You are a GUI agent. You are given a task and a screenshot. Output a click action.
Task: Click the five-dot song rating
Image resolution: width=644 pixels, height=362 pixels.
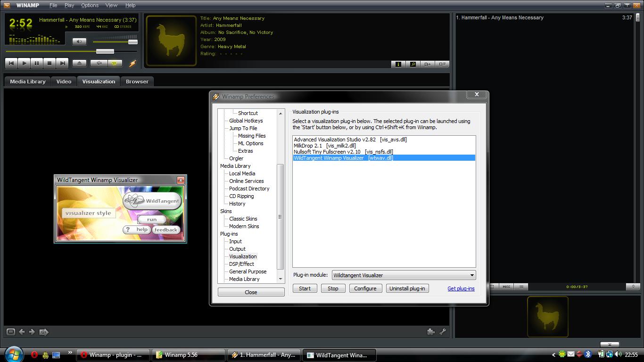(231, 54)
